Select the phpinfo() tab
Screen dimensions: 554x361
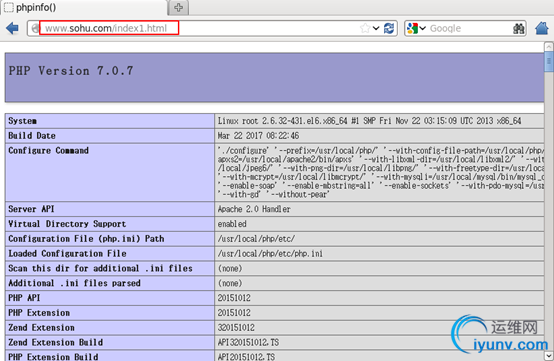(x=83, y=7)
